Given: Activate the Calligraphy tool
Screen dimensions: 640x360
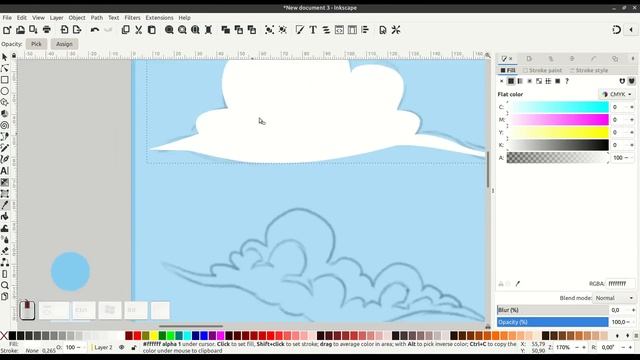Looking at the screenshot, I should 4,159.
